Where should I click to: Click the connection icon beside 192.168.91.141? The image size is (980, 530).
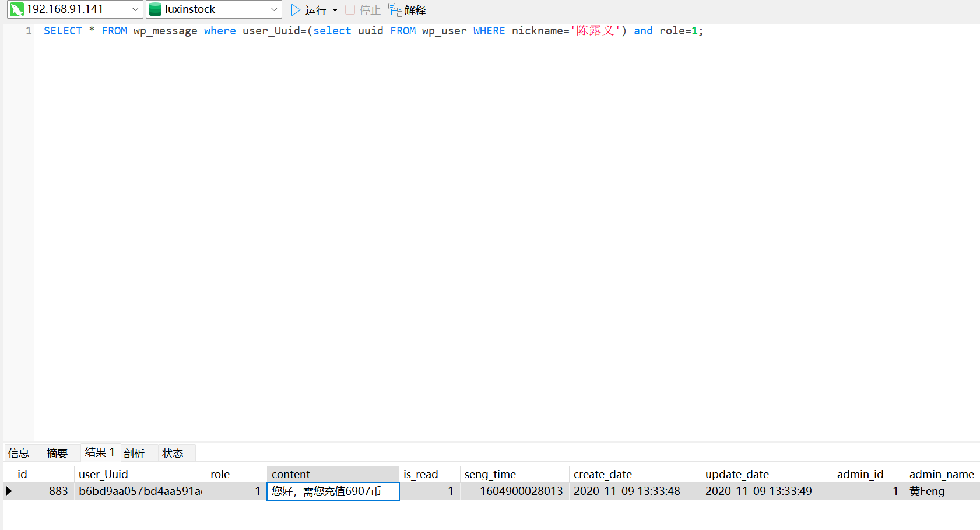(17, 9)
